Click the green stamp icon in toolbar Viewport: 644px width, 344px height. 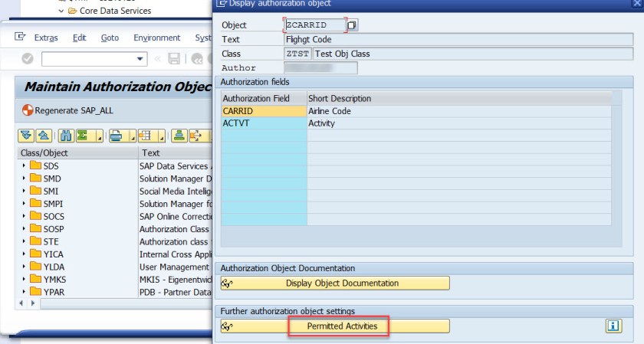179,136
